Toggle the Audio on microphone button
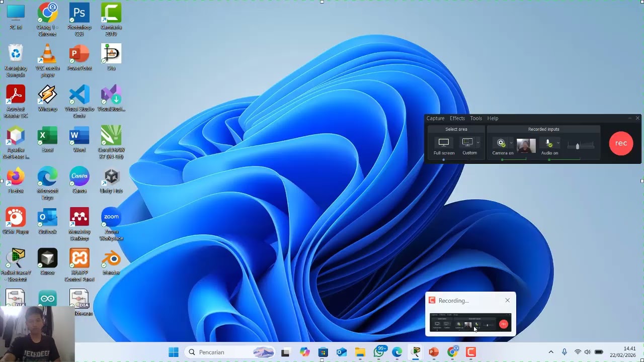Image resolution: width=644 pixels, height=362 pixels. click(549, 146)
